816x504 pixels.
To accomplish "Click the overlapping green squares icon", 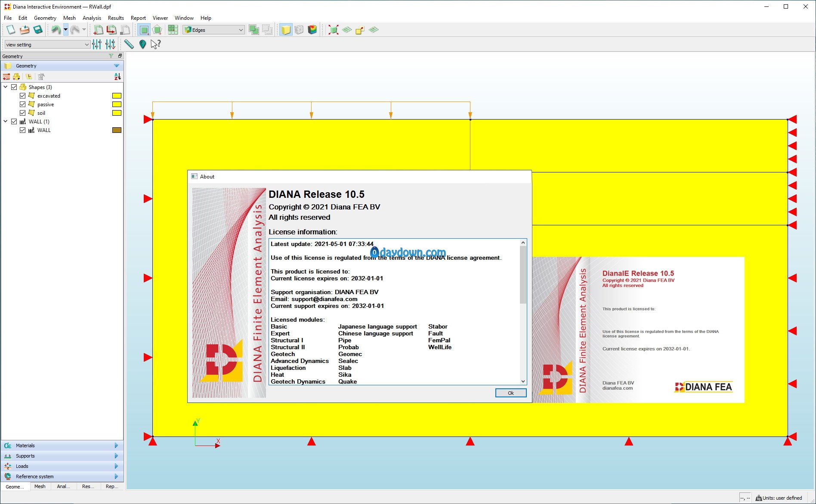I will 254,30.
